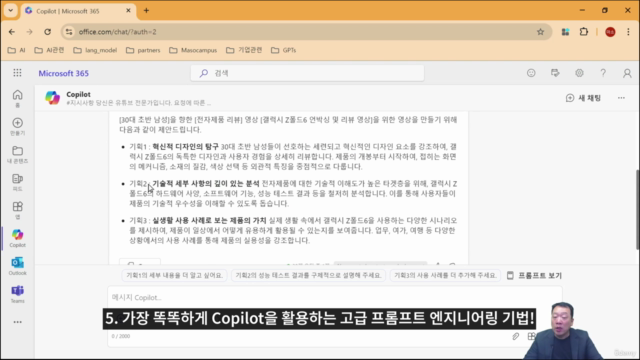Viewport: 640px width, 360px height.
Task: Select Copilot in the left sidebar
Action: coord(18,238)
